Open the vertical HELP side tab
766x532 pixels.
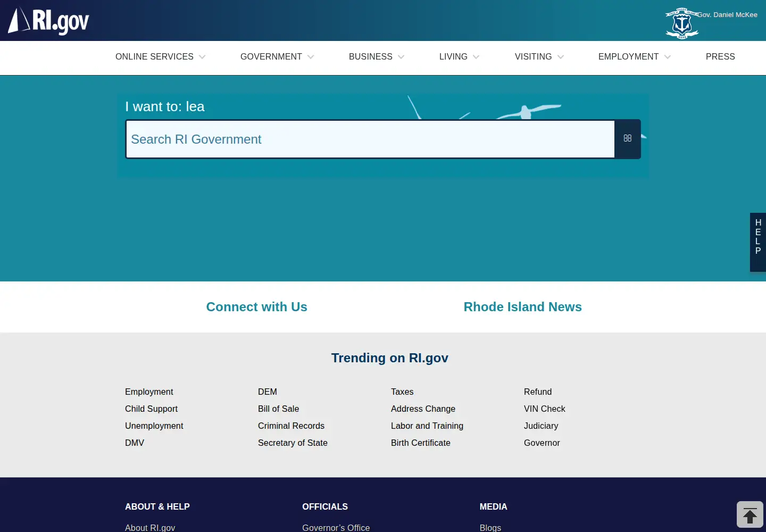pos(758,242)
